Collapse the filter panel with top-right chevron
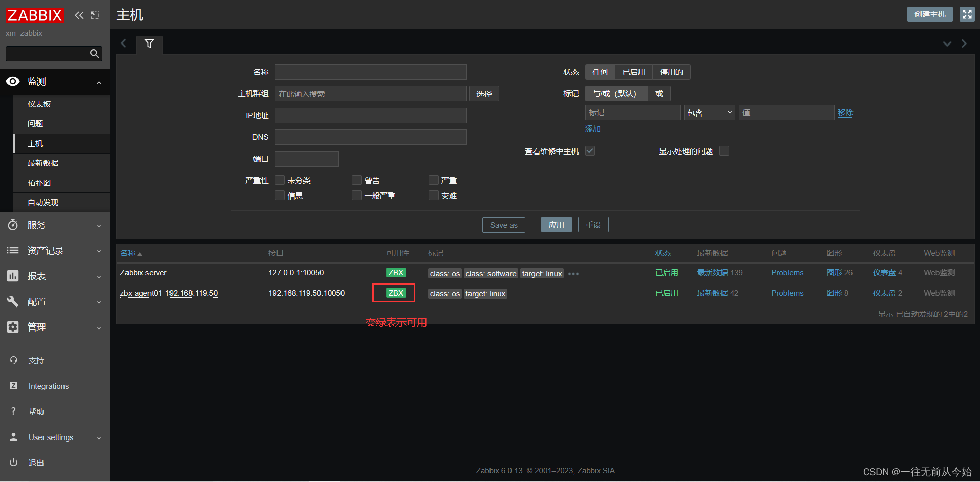This screenshot has width=980, height=482. coord(946,43)
